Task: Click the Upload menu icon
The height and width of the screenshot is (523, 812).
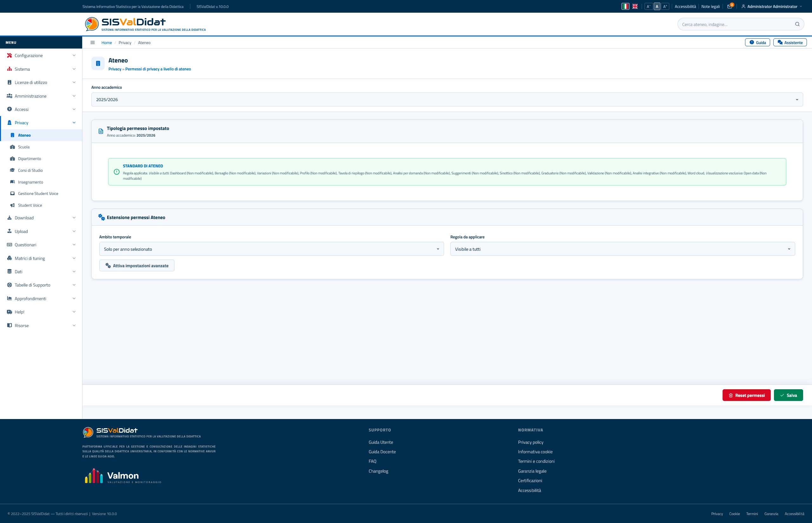Action: [x=10, y=231]
